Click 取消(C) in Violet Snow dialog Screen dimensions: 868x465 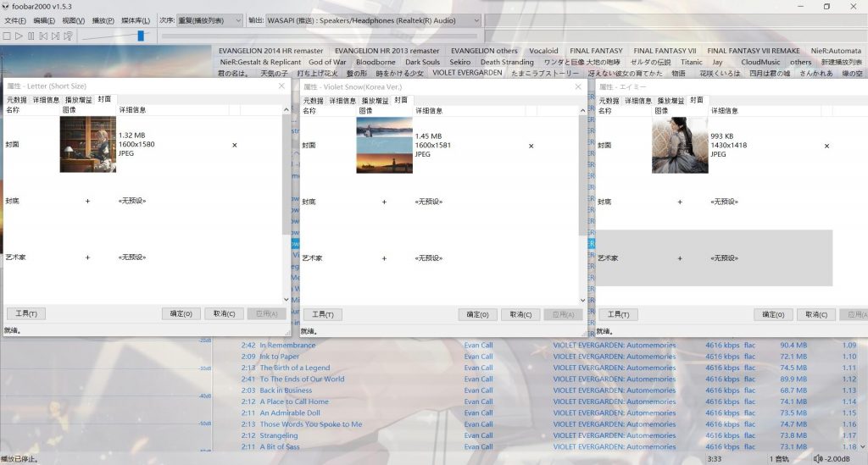point(521,314)
